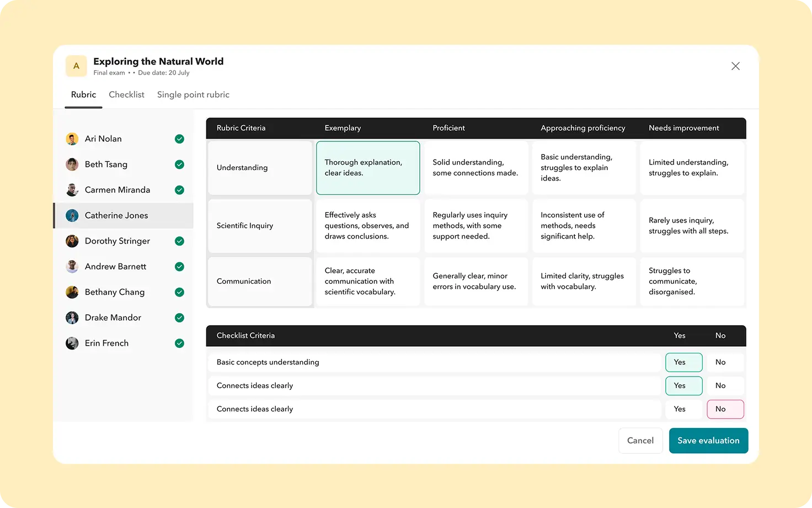Select student name Ari Nolan

(x=103, y=139)
